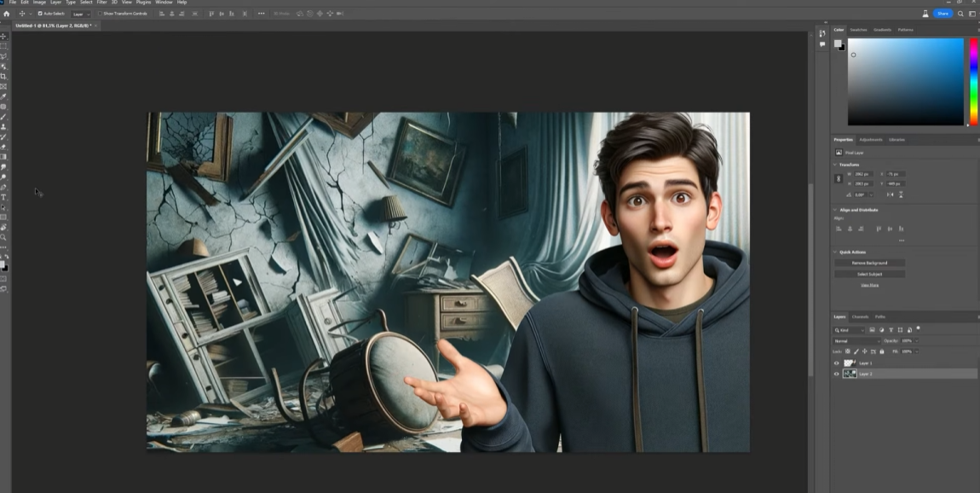Viewport: 980px width, 493px height.
Task: Open the Edit Toolbar three-dots button
Action: pyautogui.click(x=3, y=247)
